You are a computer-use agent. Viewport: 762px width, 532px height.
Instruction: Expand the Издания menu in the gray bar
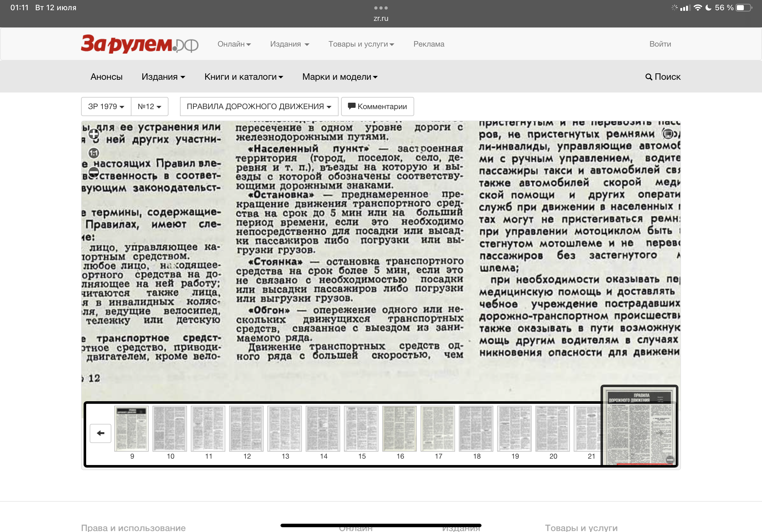pyautogui.click(x=163, y=77)
